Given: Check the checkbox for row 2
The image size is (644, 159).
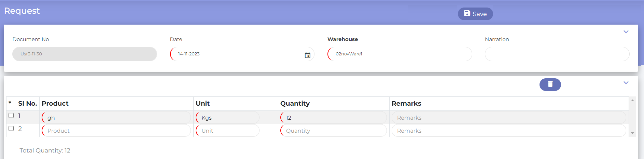Looking at the screenshot, I should [x=11, y=129].
